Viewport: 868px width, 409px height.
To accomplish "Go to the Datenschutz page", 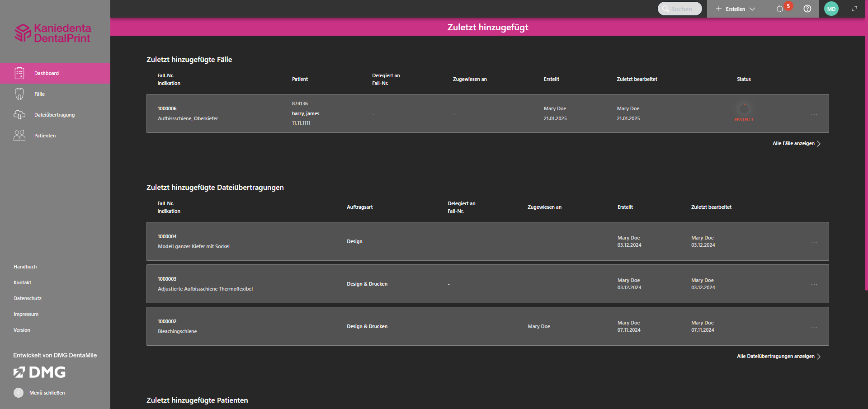I will (x=28, y=298).
